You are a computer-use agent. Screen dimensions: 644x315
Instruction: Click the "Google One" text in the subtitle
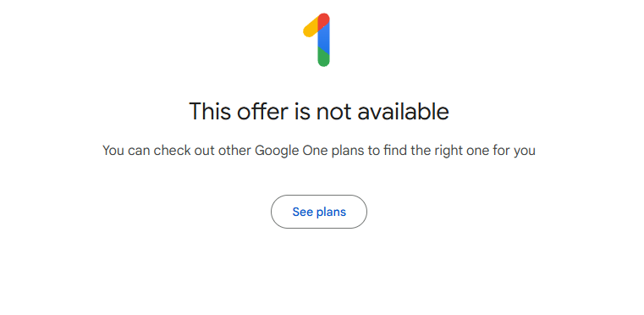(291, 151)
